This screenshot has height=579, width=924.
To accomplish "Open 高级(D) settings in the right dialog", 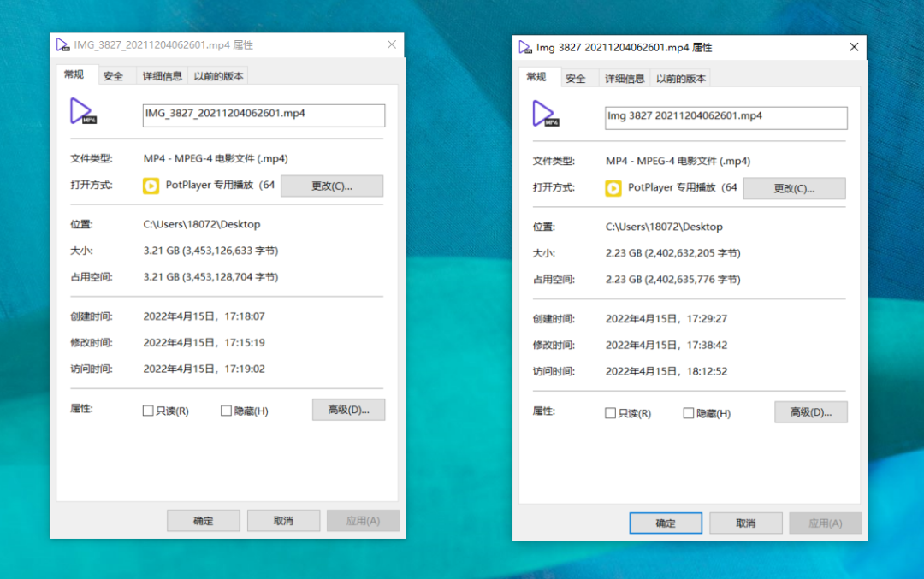I will (x=811, y=412).
